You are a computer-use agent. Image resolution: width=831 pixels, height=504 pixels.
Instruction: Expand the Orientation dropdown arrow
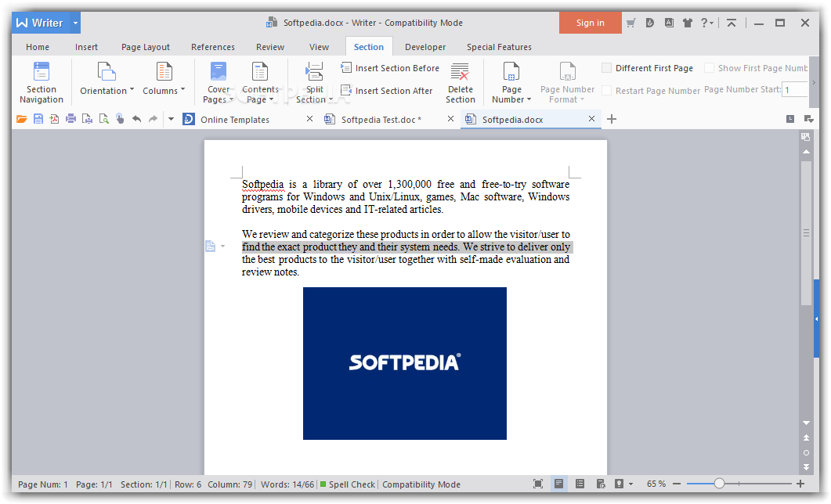point(132,89)
